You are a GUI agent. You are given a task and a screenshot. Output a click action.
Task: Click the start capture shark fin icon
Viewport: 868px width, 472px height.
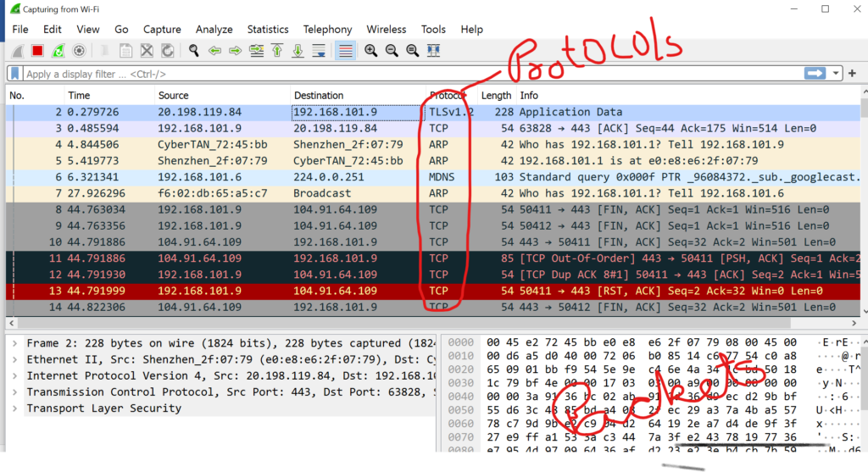(18, 51)
